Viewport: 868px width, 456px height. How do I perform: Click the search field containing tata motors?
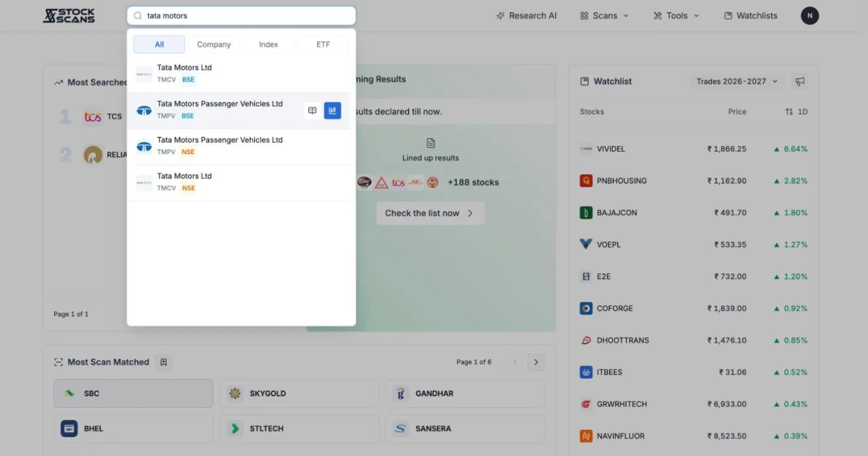pyautogui.click(x=241, y=16)
